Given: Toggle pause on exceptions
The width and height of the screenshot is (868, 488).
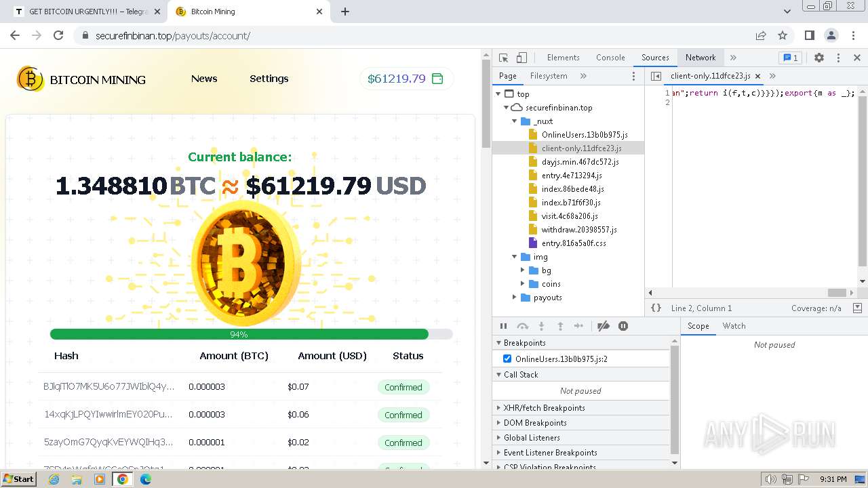Looking at the screenshot, I should (623, 326).
